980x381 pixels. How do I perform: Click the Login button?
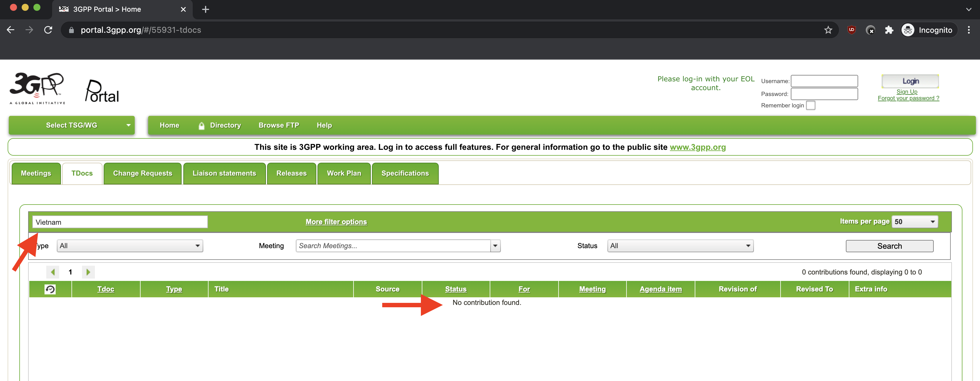pos(910,81)
